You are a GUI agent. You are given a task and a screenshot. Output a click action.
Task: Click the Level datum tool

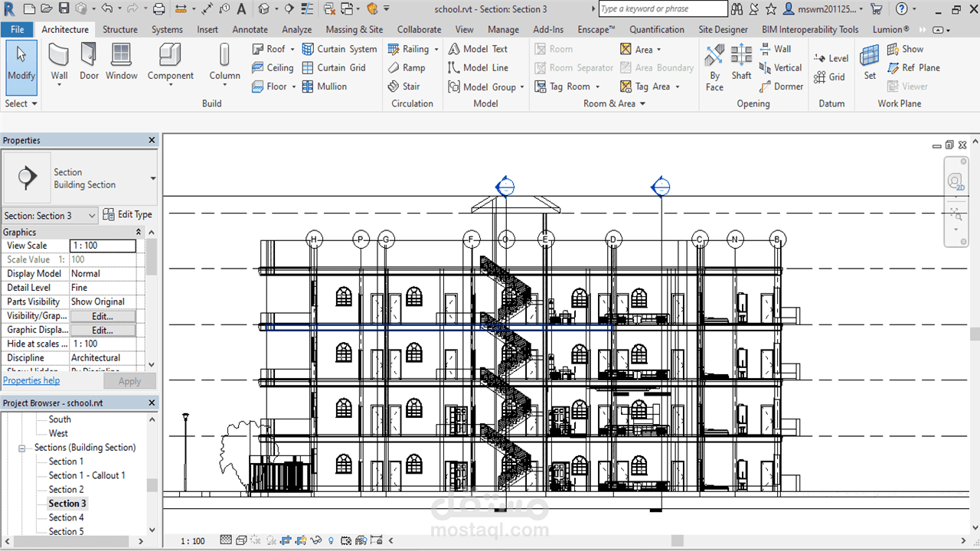click(831, 58)
